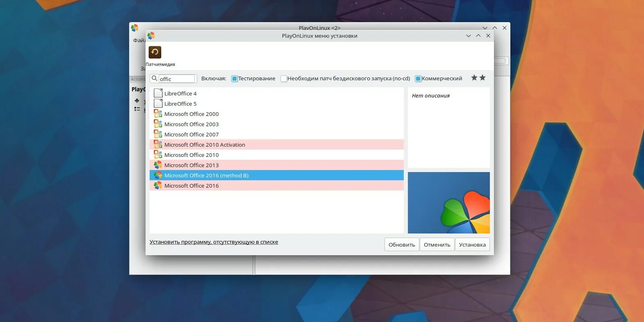Viewport: 644px width, 322px height.
Task: Click the search magnifier icon
Action: click(x=155, y=78)
